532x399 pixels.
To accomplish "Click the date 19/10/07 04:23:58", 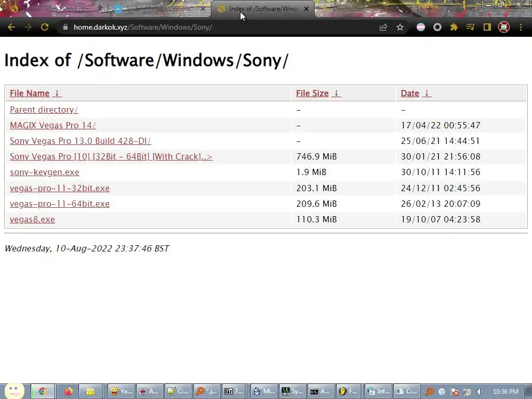I will [441, 219].
